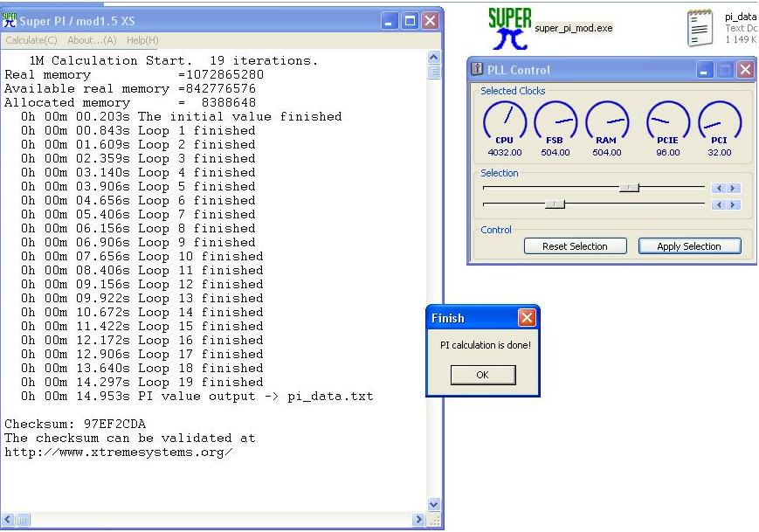759x532 pixels.
Task: Click OK in the Finish dialog
Action: (483, 375)
